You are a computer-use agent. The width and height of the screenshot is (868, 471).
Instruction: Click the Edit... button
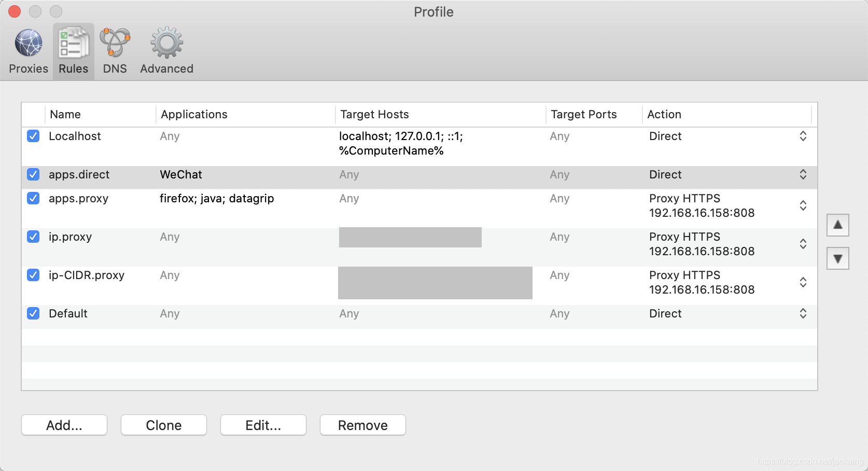[263, 425]
